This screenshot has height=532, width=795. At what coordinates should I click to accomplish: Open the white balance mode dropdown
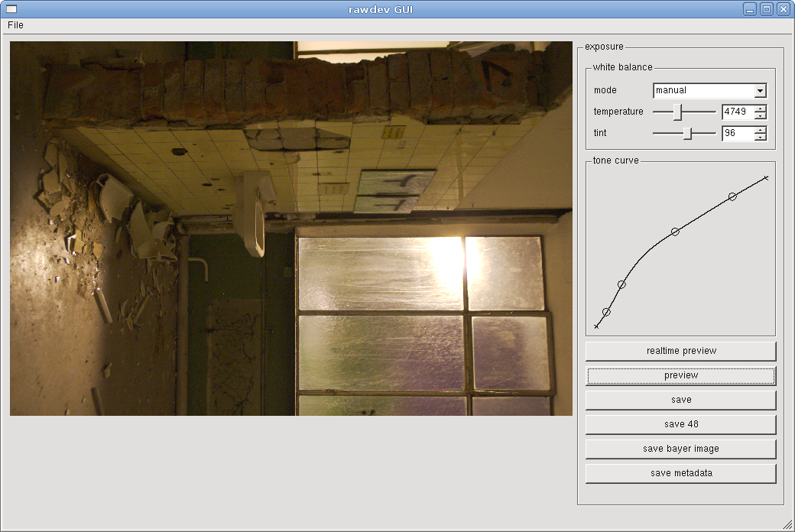pos(759,91)
